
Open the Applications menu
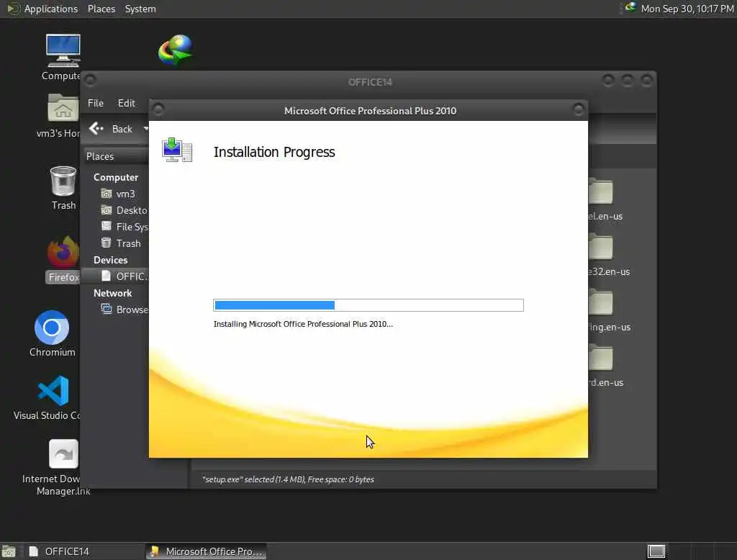(x=51, y=9)
